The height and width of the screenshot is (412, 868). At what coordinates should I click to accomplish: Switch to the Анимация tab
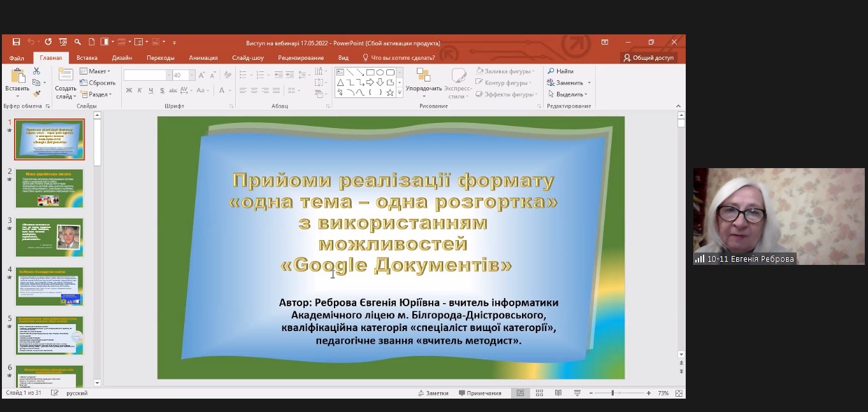pos(203,58)
